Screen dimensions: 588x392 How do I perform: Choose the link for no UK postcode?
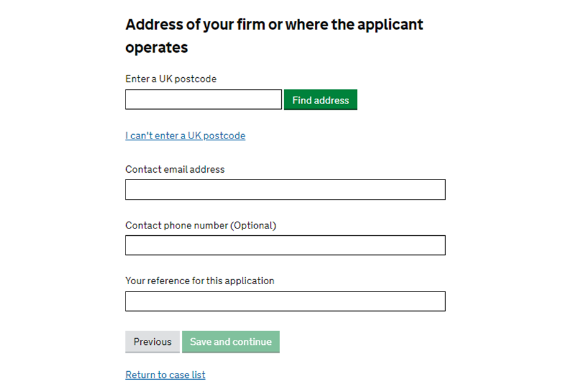click(185, 135)
